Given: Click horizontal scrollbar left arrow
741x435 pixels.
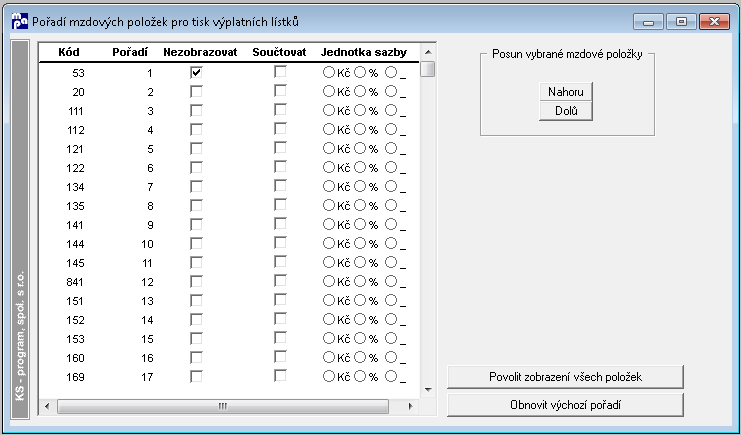Looking at the screenshot, I should click(x=47, y=406).
